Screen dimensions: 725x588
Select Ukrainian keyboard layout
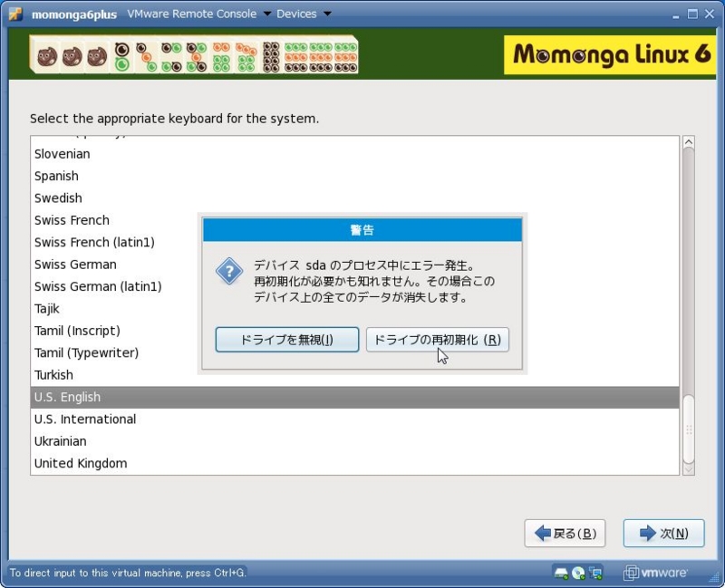point(354,441)
